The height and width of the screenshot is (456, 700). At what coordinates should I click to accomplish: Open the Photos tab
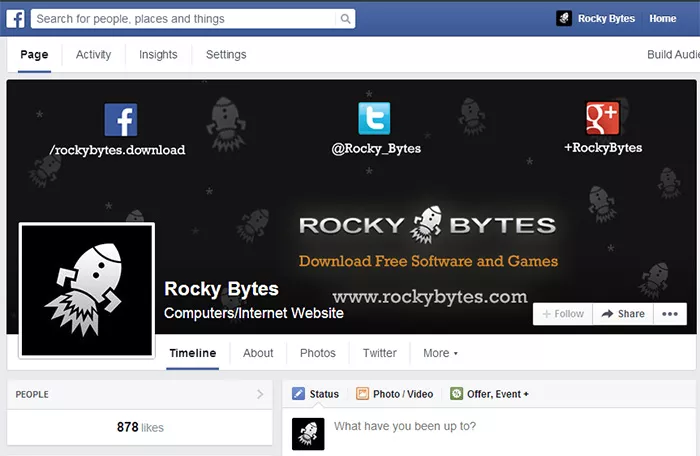pyautogui.click(x=318, y=353)
